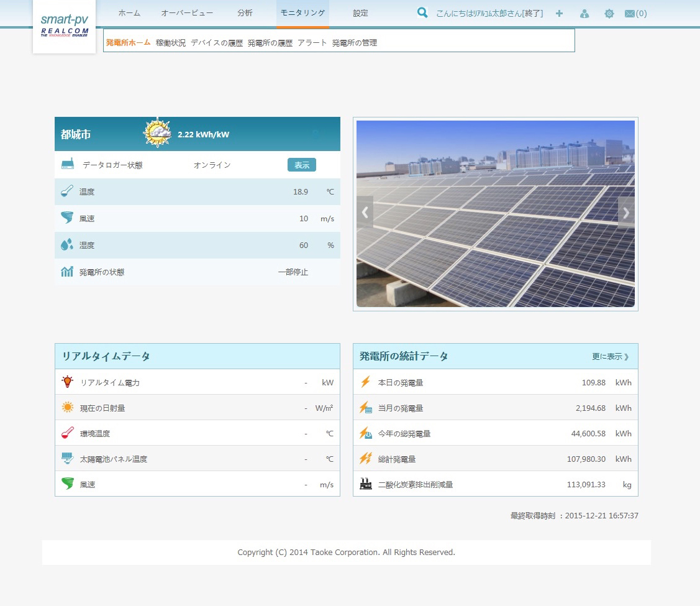The height and width of the screenshot is (606, 700).
Task: Click the 発電所の統計データ panel header
Action: pyautogui.click(x=496, y=356)
